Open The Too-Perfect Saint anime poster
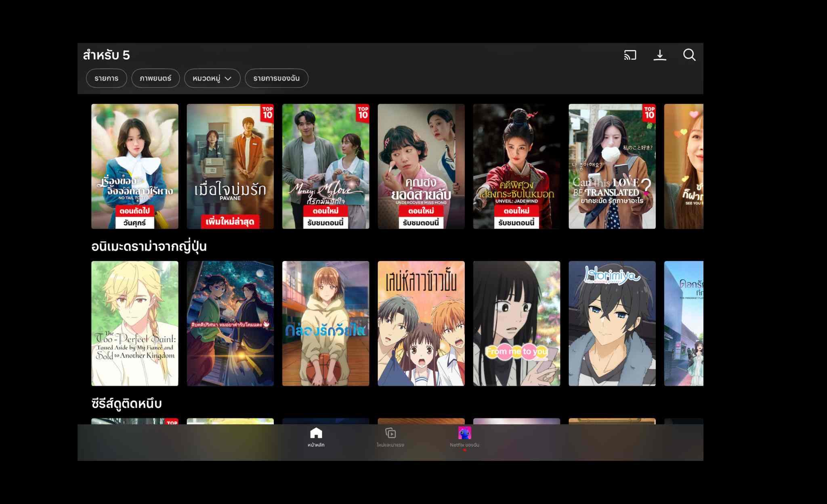 click(134, 324)
